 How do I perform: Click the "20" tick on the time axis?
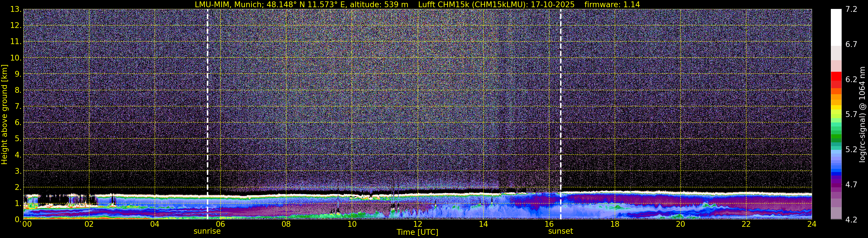680,224
